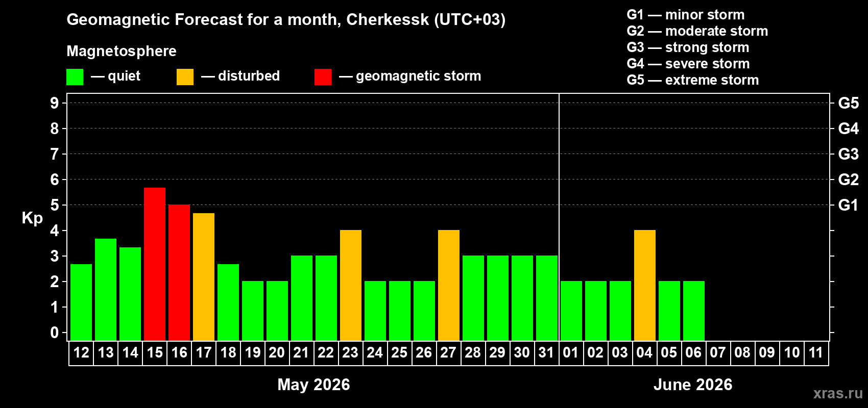Click the Kp axis label
The width and height of the screenshot is (868, 408).
click(32, 218)
